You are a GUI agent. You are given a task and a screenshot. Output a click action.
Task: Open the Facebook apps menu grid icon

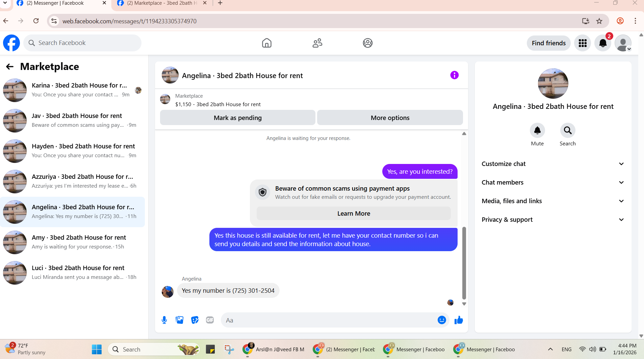[583, 43]
